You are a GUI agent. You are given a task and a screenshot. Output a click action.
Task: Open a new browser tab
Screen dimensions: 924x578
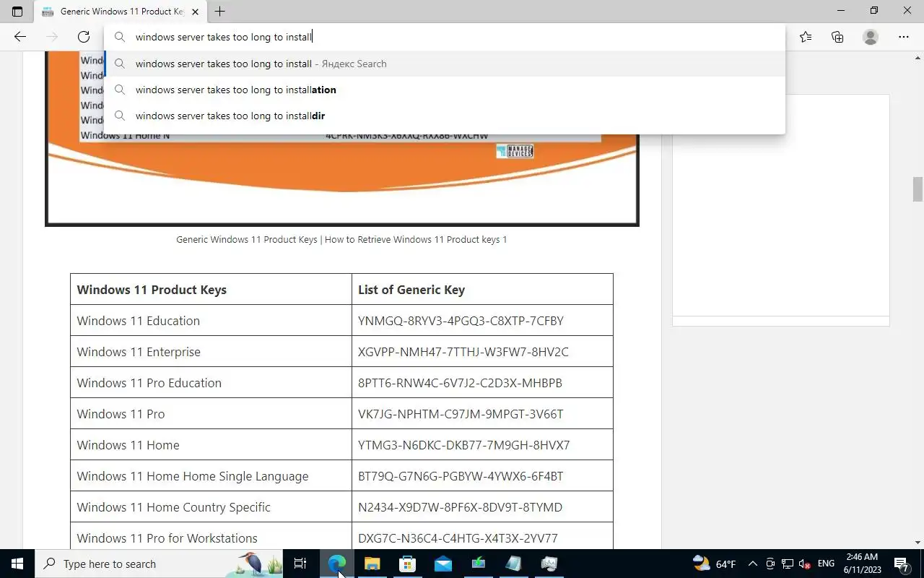click(x=220, y=12)
